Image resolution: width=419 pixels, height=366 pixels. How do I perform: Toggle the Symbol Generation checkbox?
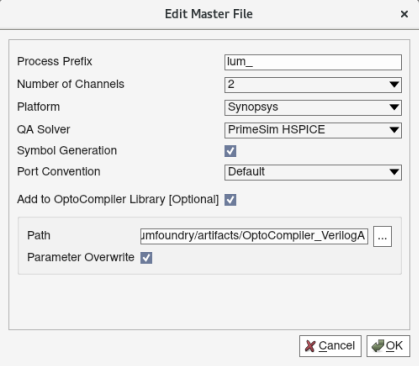point(230,151)
